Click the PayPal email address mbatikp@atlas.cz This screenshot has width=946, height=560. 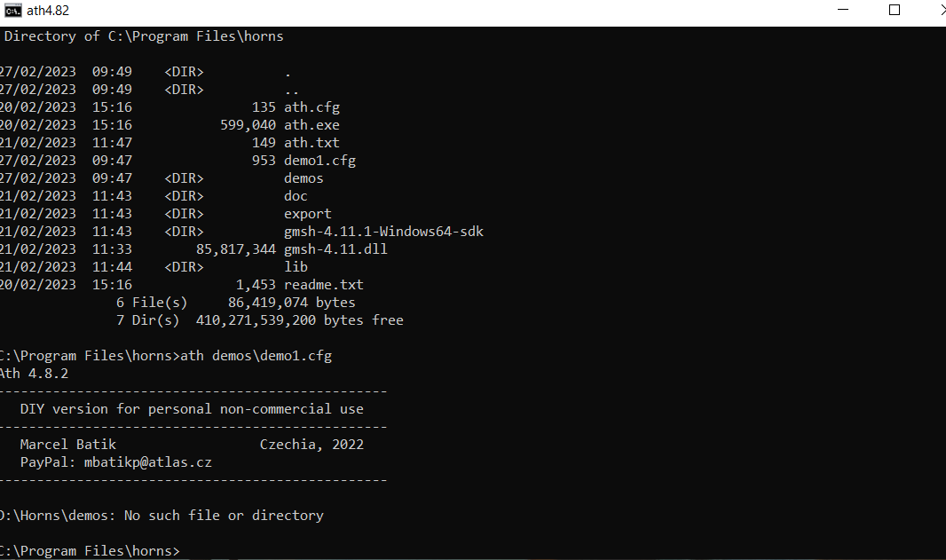pos(148,463)
